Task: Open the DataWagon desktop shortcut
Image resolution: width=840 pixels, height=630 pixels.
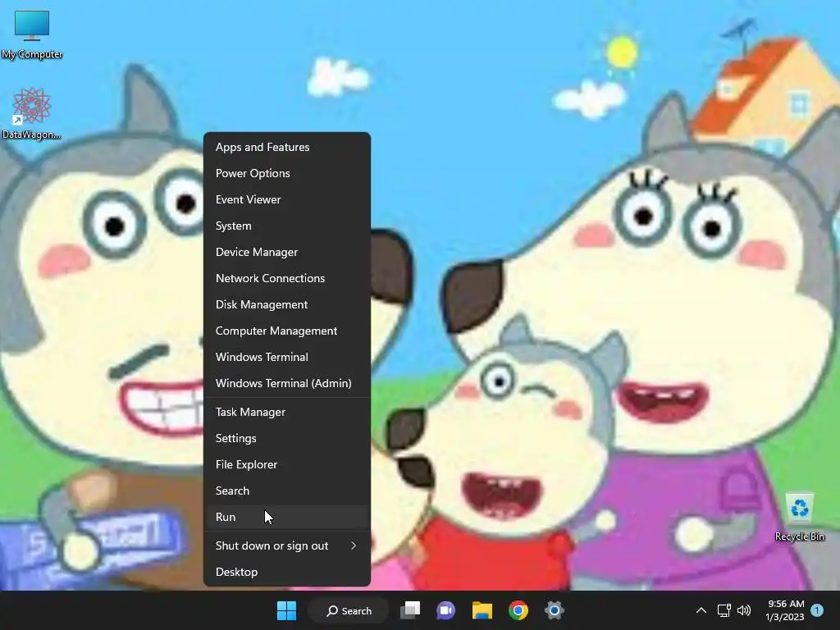Action: pyautogui.click(x=32, y=113)
